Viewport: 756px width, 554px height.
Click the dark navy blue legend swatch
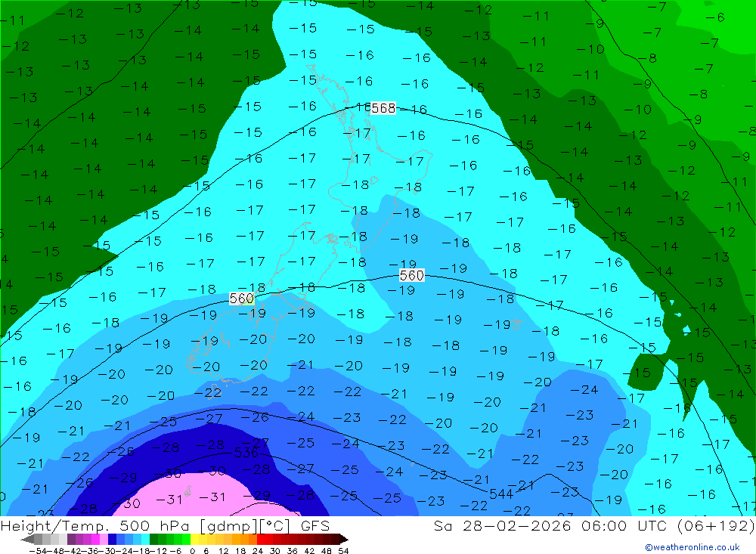(x=112, y=539)
